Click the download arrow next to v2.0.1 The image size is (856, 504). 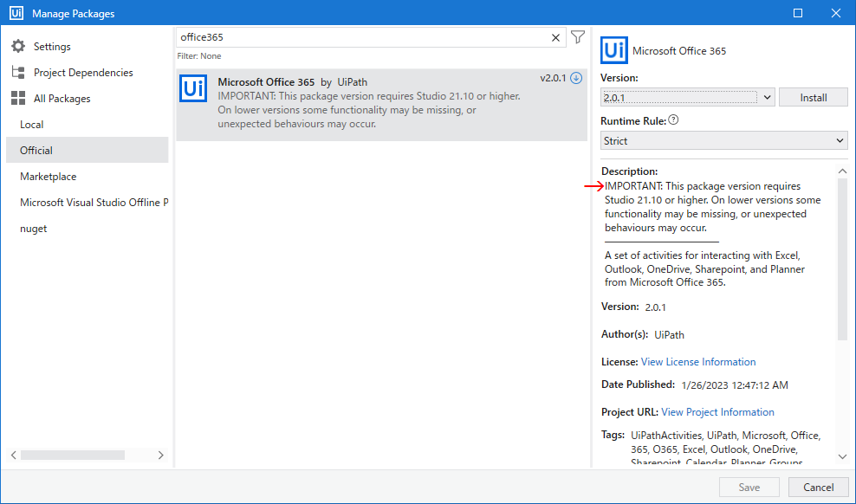coord(576,78)
